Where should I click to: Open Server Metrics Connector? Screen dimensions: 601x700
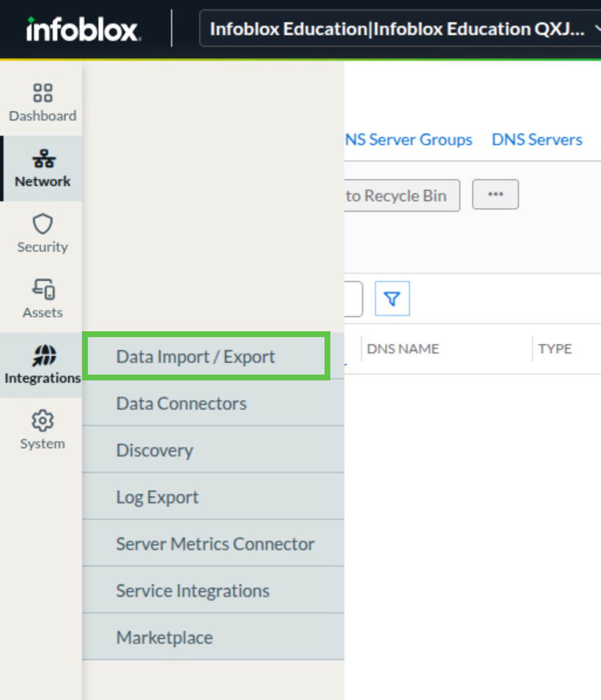click(x=213, y=544)
